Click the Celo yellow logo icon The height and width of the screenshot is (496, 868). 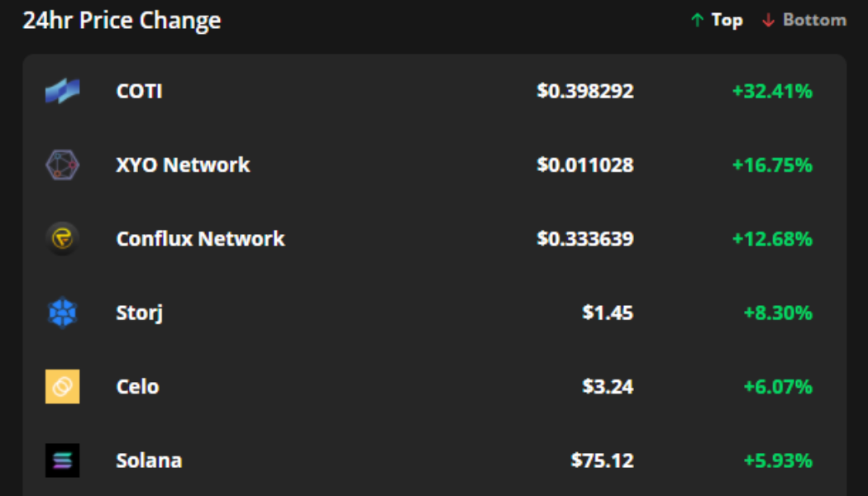click(62, 386)
